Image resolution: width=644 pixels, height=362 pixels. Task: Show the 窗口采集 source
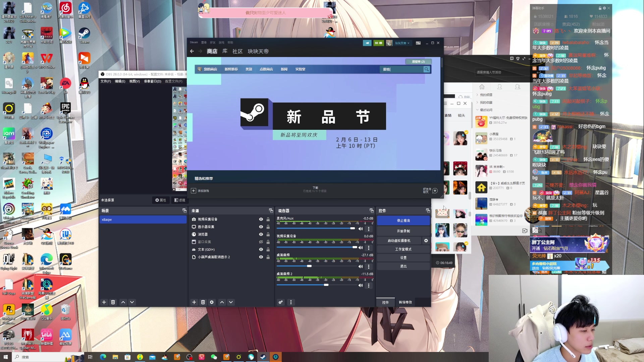(261, 242)
